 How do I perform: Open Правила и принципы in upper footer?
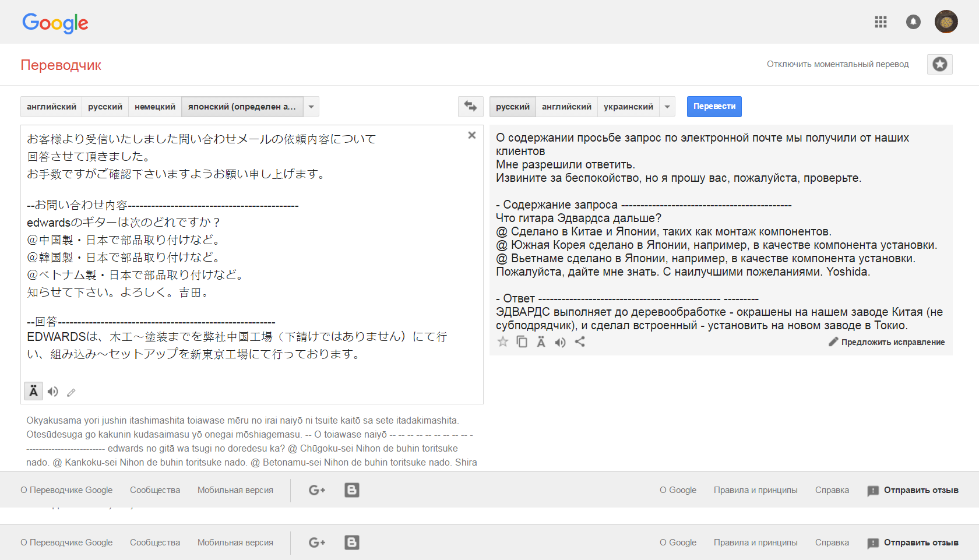[x=756, y=490]
